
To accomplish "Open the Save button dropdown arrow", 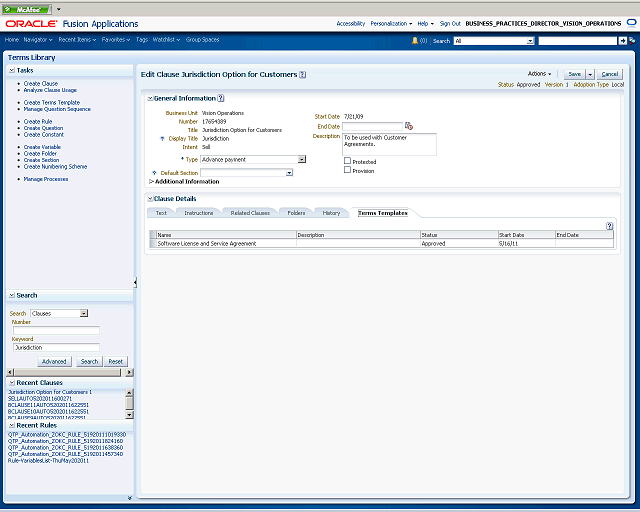I will (x=590, y=74).
